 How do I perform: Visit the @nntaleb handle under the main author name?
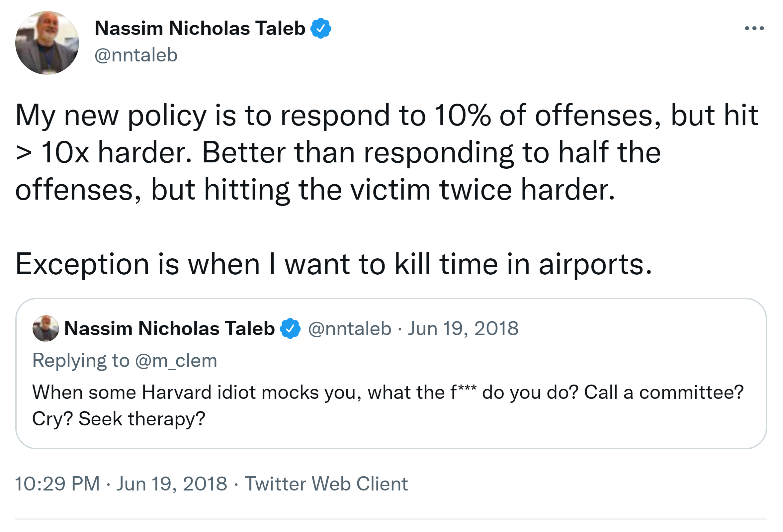(136, 55)
